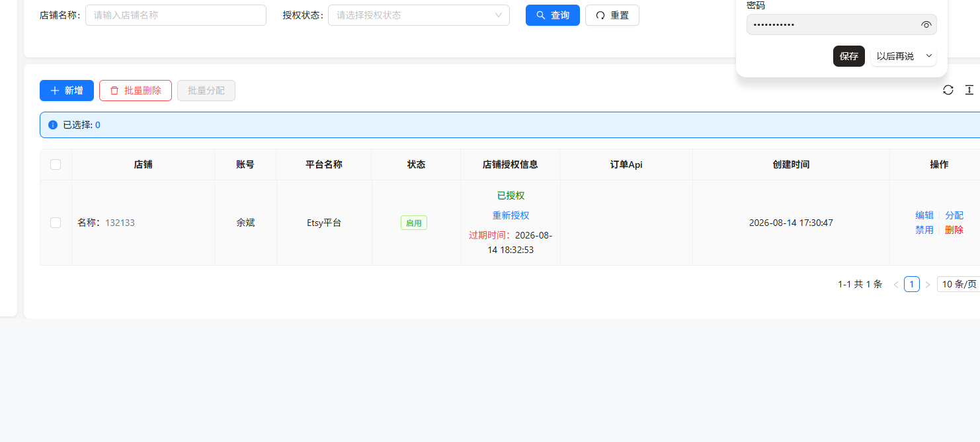
Task: Click the 过期时间 expiry label
Action: 491,235
